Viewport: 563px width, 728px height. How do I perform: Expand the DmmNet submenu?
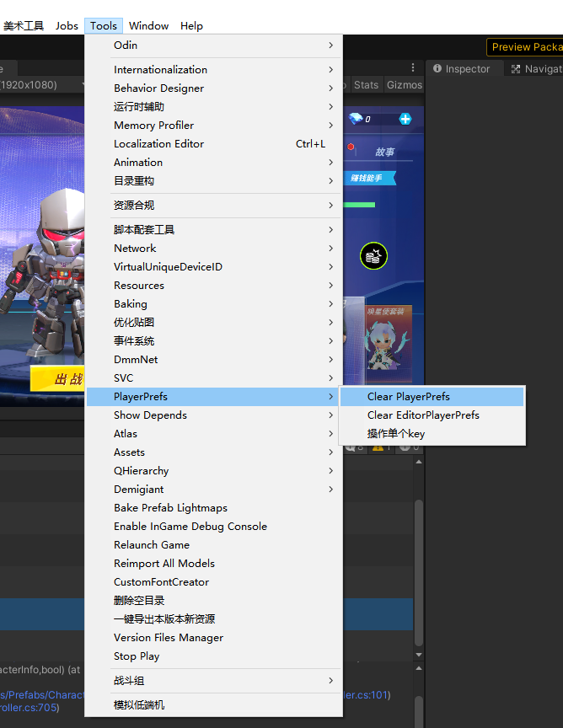click(214, 360)
